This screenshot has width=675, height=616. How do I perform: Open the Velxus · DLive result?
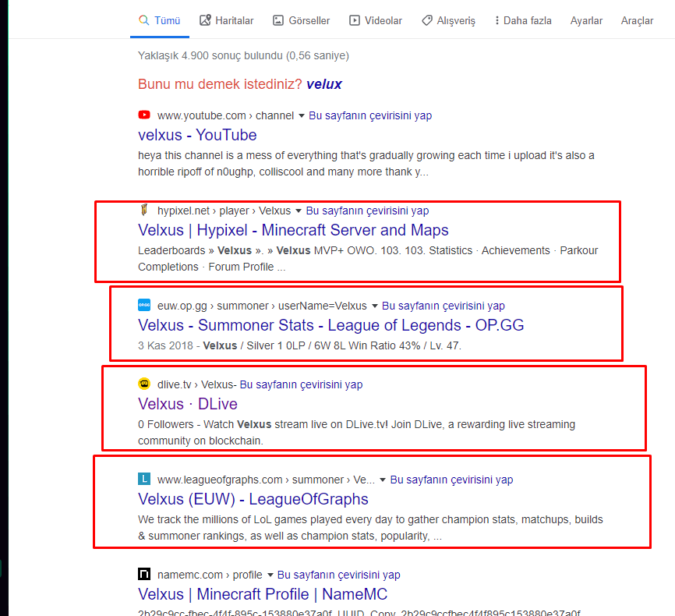pyautogui.click(x=188, y=404)
